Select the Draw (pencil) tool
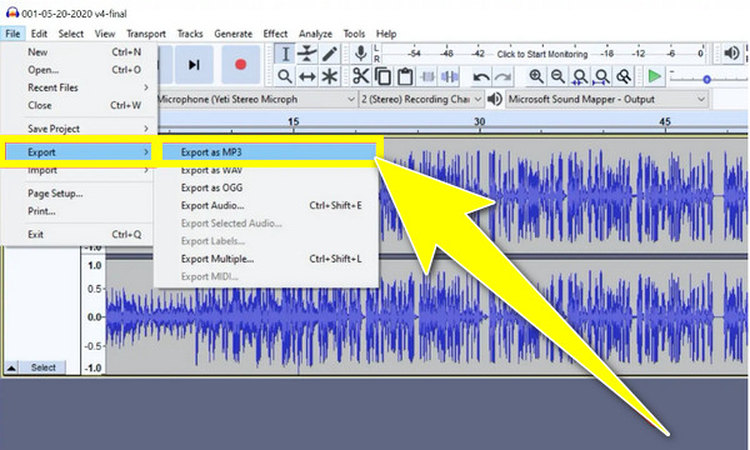This screenshot has height=450, width=750. [329, 54]
